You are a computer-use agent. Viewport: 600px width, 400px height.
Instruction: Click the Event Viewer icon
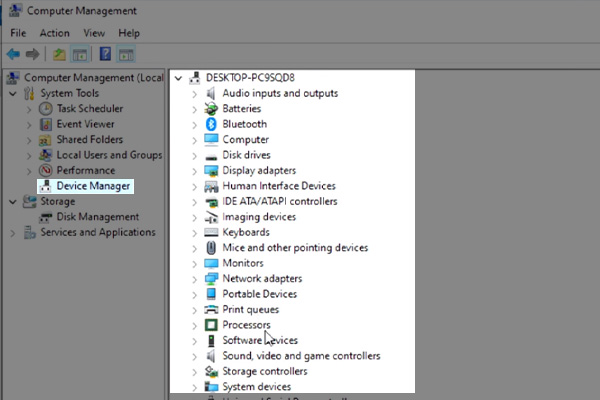(46, 124)
